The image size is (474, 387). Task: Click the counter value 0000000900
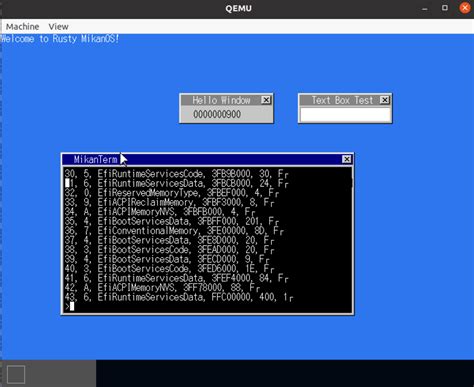pyautogui.click(x=217, y=114)
